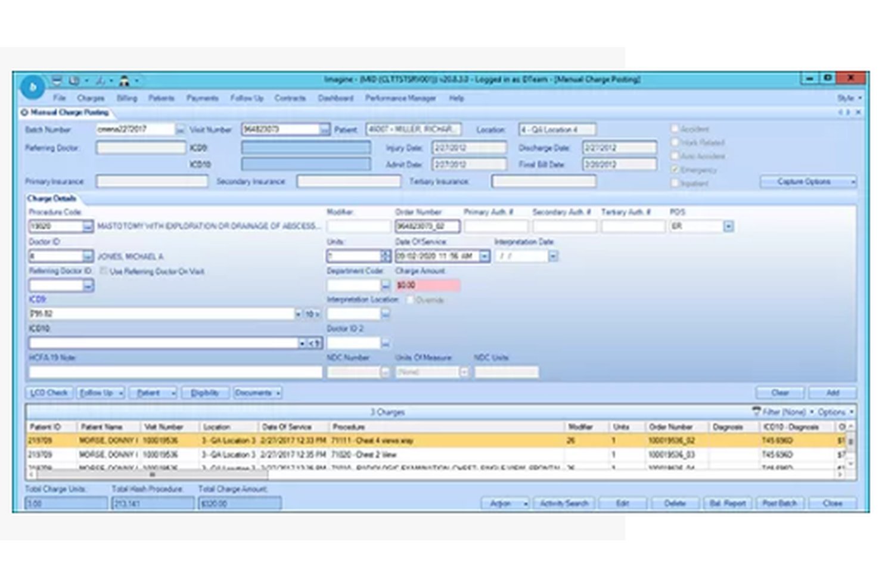Open the Department Code lookup button
Viewport: 882px width, 588px height.
[x=386, y=285]
